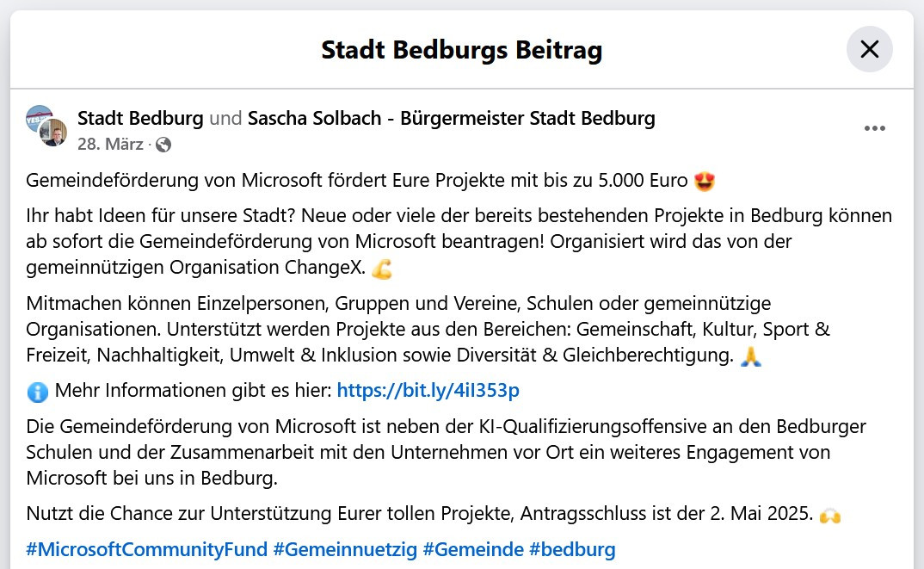Open the bit.ly/4iI353p link
Image resolution: width=924 pixels, height=569 pixels.
pyautogui.click(x=428, y=391)
